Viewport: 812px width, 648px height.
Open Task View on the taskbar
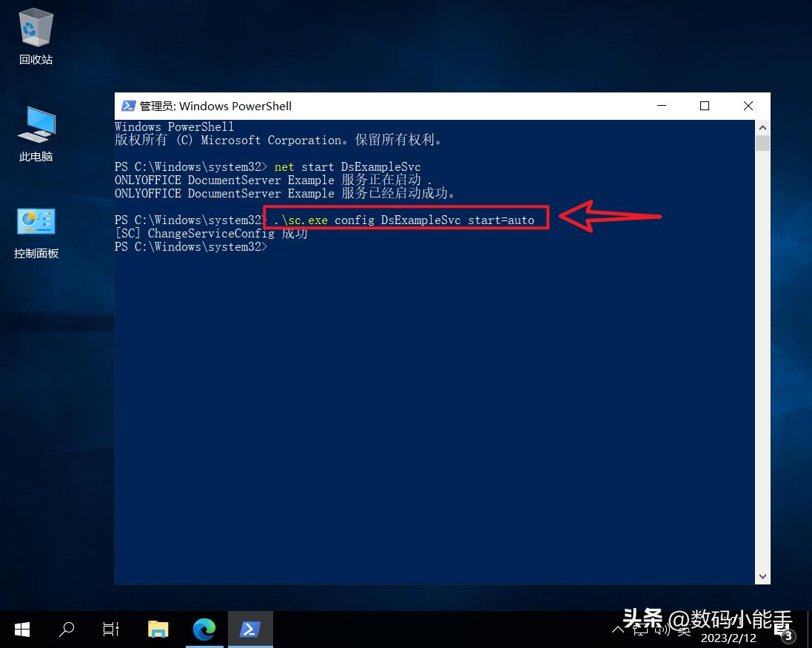click(111, 630)
